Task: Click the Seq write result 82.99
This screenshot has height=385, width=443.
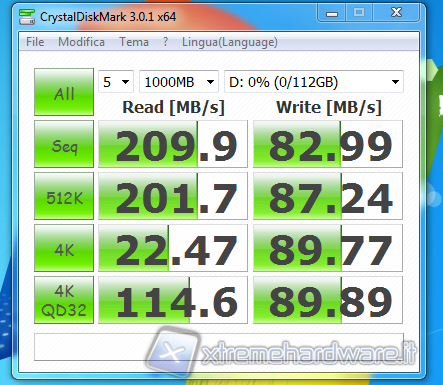Action: (x=328, y=144)
